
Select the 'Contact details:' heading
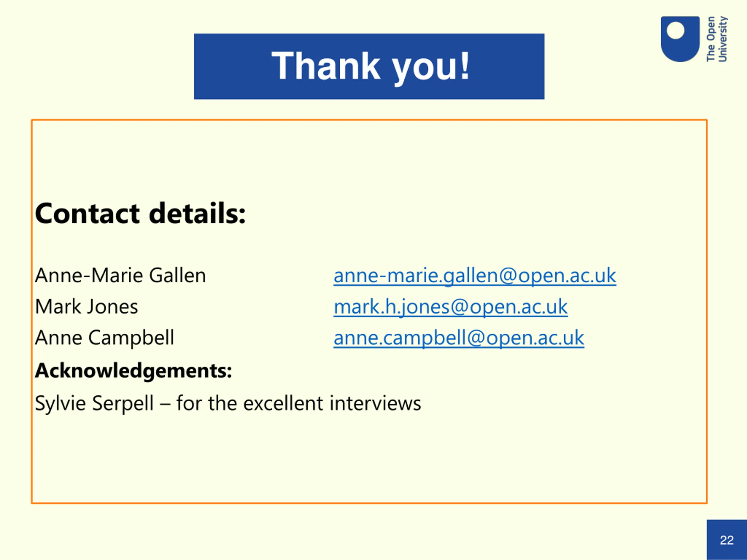coord(140,213)
